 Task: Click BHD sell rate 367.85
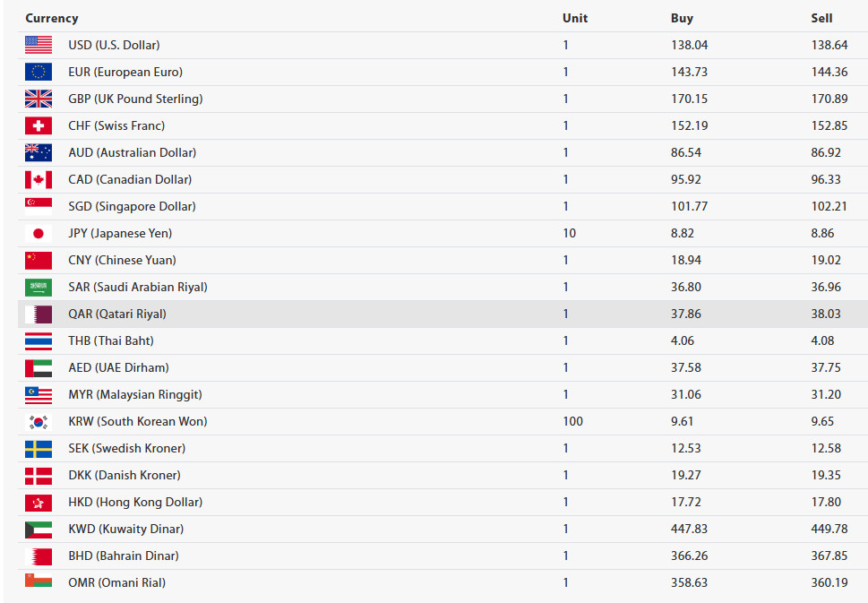[x=829, y=556]
